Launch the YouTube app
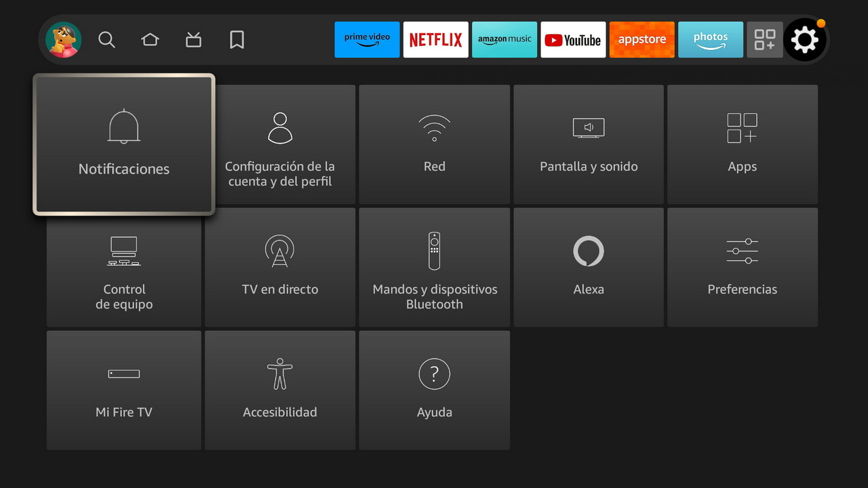Viewport: 868px width, 488px height. pyautogui.click(x=573, y=40)
